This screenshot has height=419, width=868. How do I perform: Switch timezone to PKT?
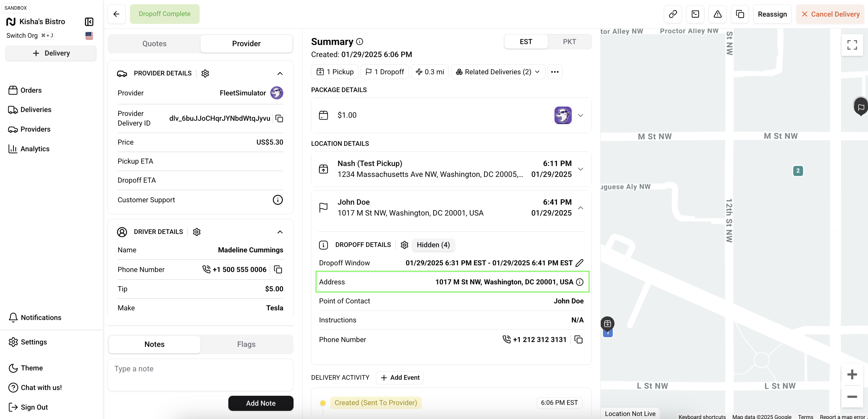pos(569,42)
